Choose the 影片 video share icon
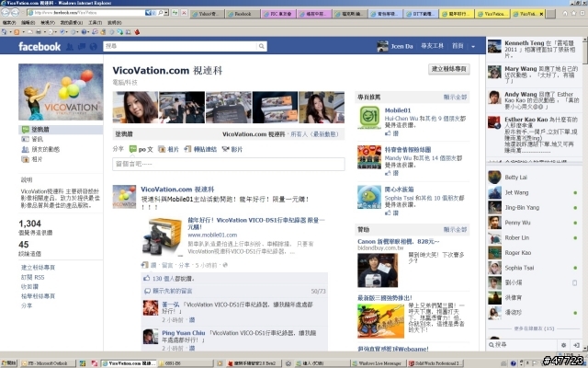 (225, 149)
